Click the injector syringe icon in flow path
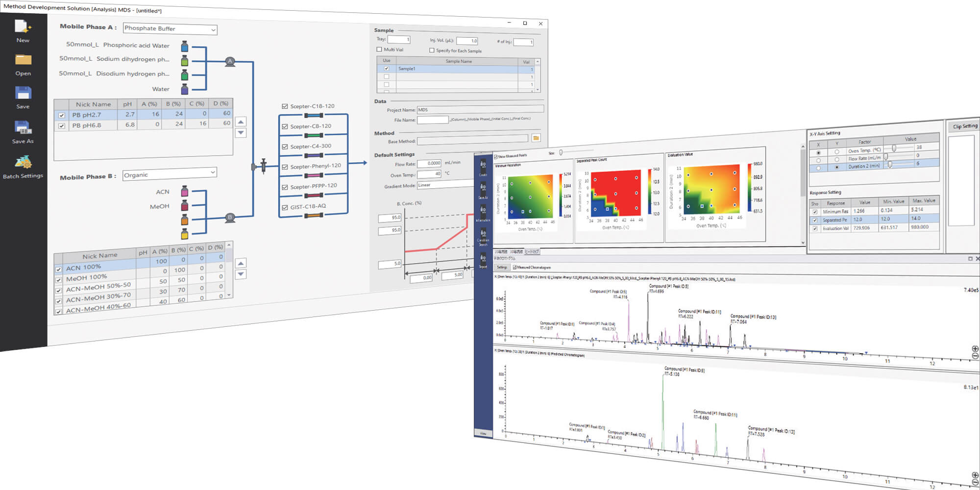The height and width of the screenshot is (490, 980). point(263,166)
